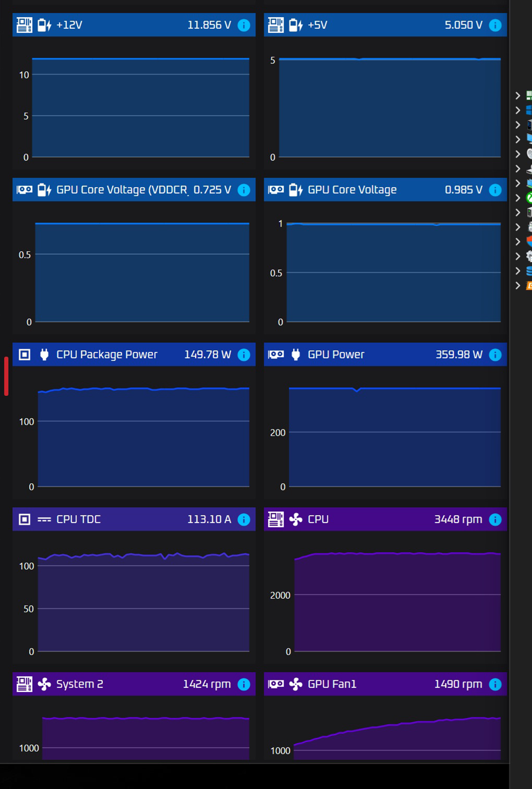Expand the Xbox/DirectX tree node
The image size is (532, 789).
pyautogui.click(x=518, y=198)
